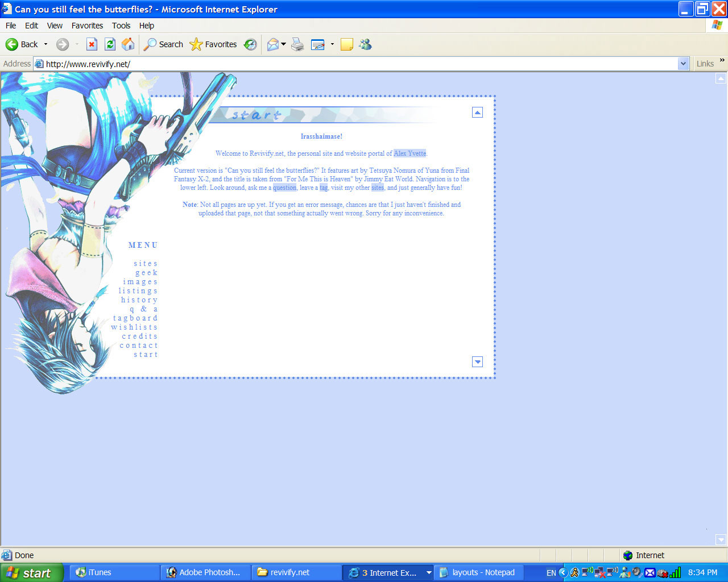Open the View menu

point(55,26)
